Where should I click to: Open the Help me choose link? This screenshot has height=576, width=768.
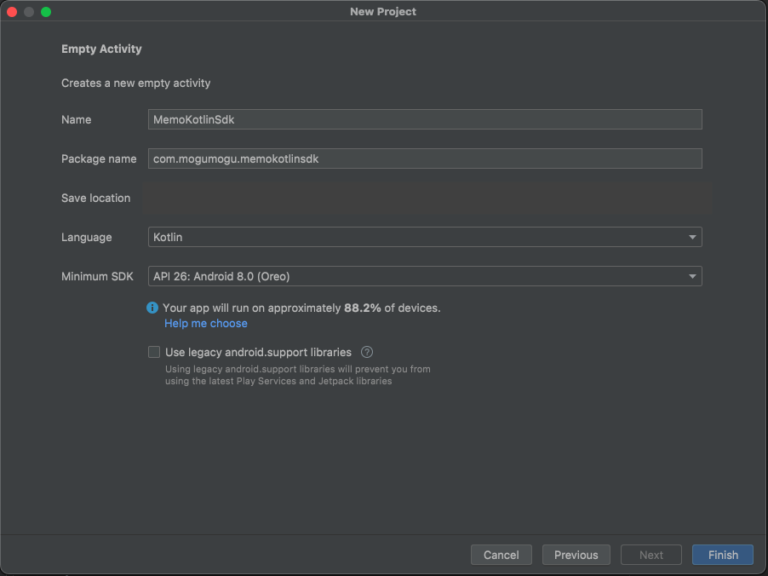pyautogui.click(x=206, y=324)
